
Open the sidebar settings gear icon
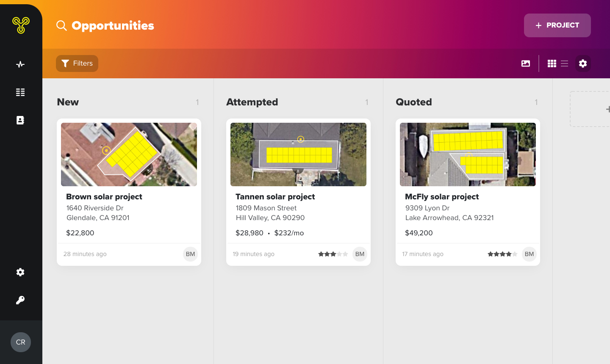tap(20, 272)
